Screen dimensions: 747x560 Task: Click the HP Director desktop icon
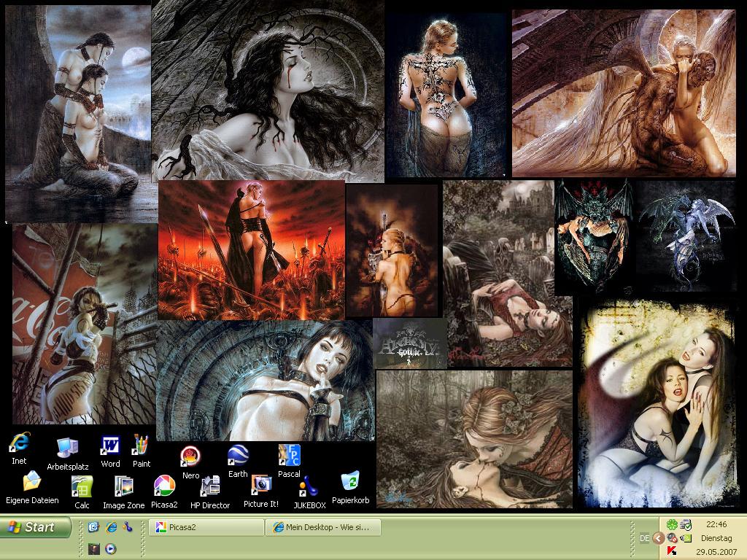(210, 486)
